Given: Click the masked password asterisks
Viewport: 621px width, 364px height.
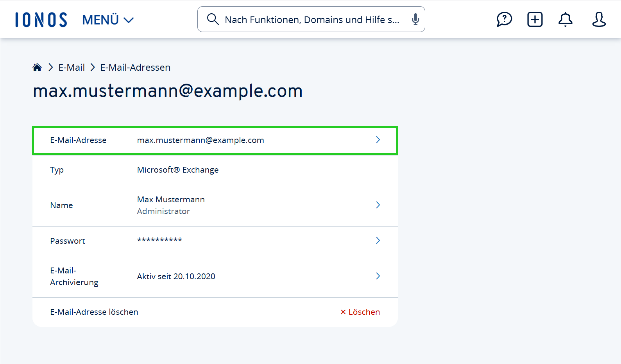Looking at the screenshot, I should (159, 240).
